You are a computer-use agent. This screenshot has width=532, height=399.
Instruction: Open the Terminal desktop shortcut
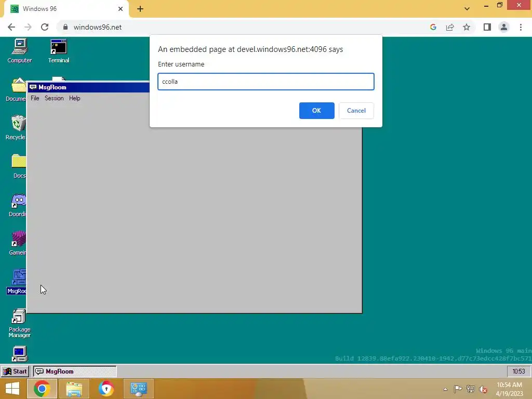[x=58, y=50]
